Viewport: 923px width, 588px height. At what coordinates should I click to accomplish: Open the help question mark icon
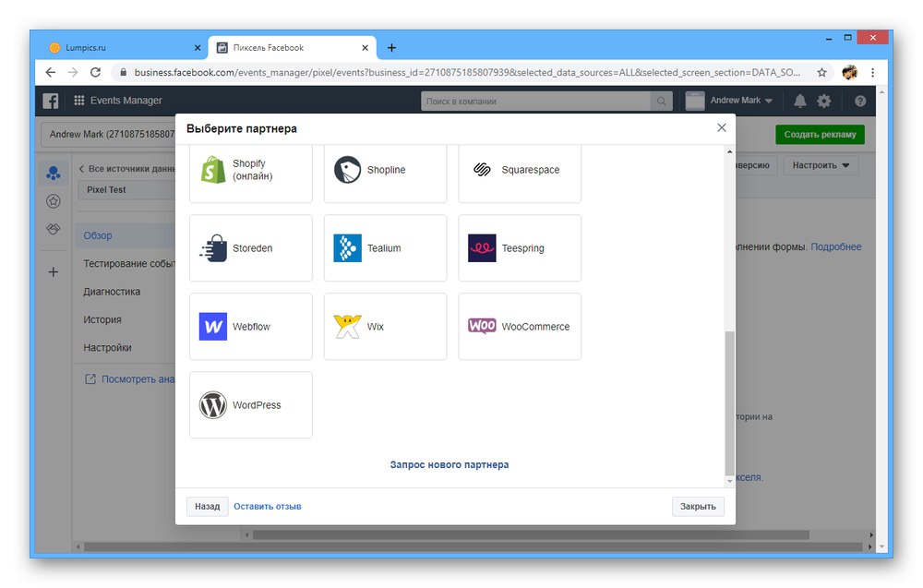point(860,102)
